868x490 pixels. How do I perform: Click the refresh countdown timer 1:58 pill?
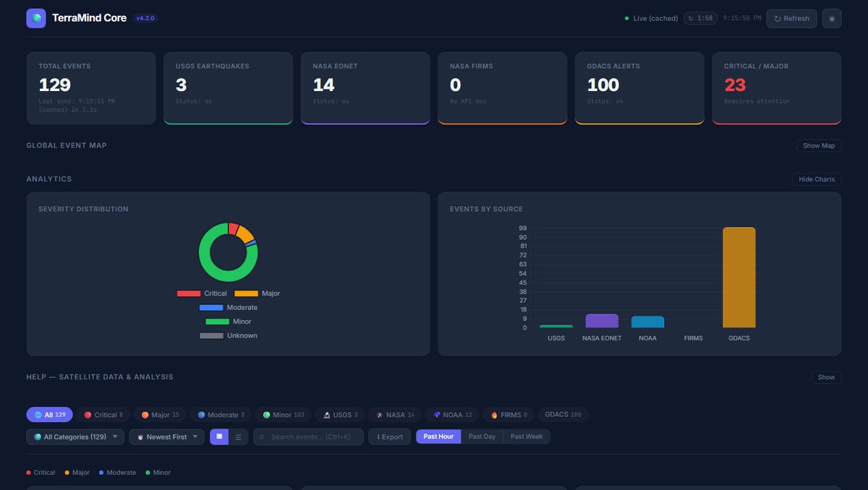tap(701, 18)
